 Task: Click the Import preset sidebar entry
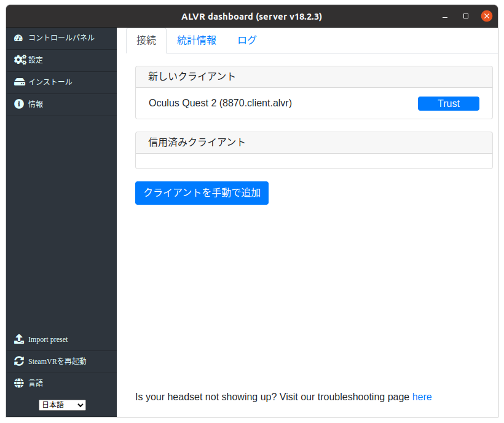pyautogui.click(x=48, y=339)
